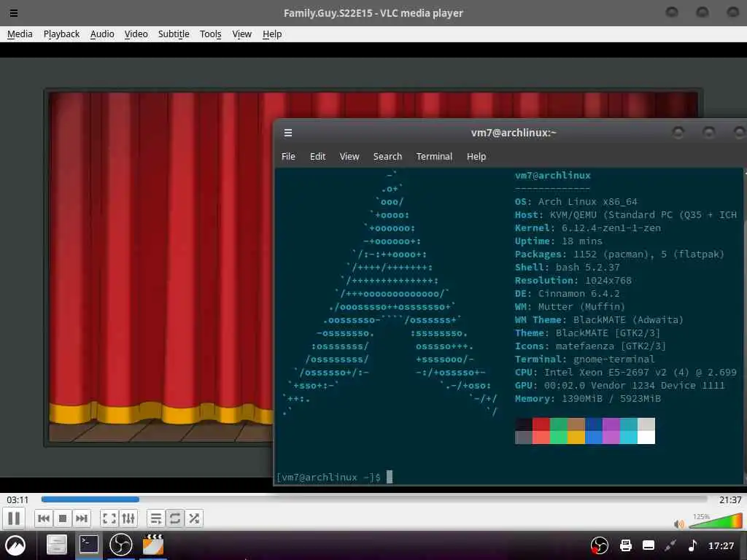Open terminal View menu
747x560 pixels.
(x=349, y=156)
